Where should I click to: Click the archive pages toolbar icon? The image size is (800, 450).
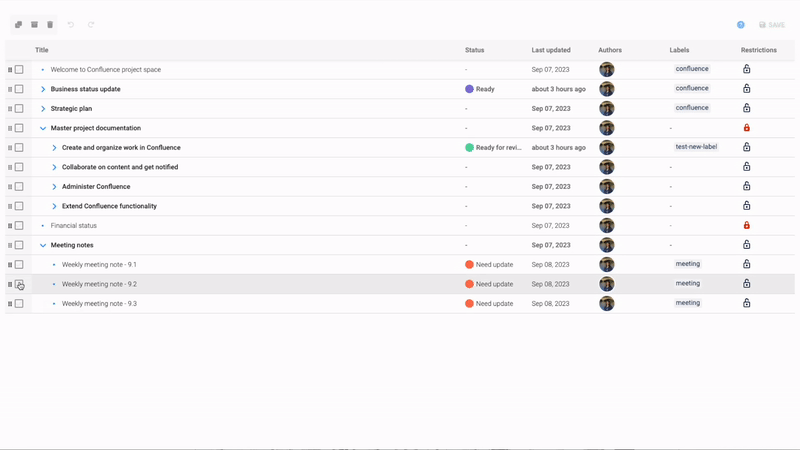pyautogui.click(x=34, y=25)
